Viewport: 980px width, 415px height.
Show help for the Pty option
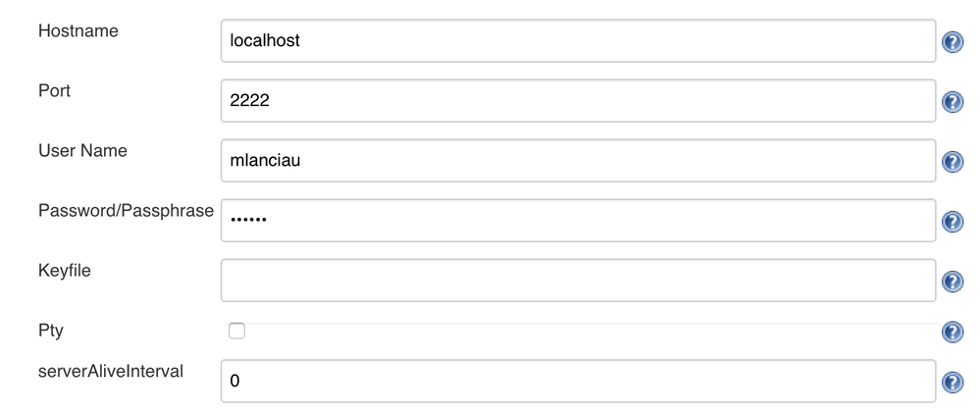coord(952,333)
